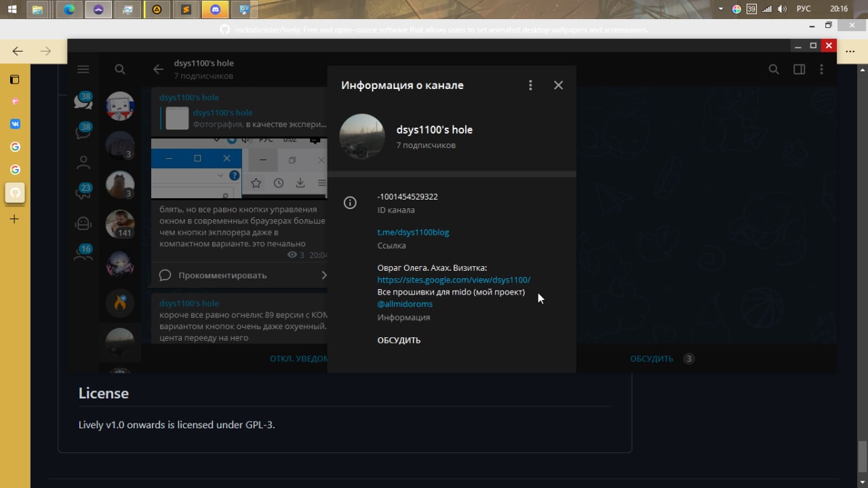Open chat with anime girl avatar
Image resolution: width=868 pixels, height=488 pixels.
point(120,264)
